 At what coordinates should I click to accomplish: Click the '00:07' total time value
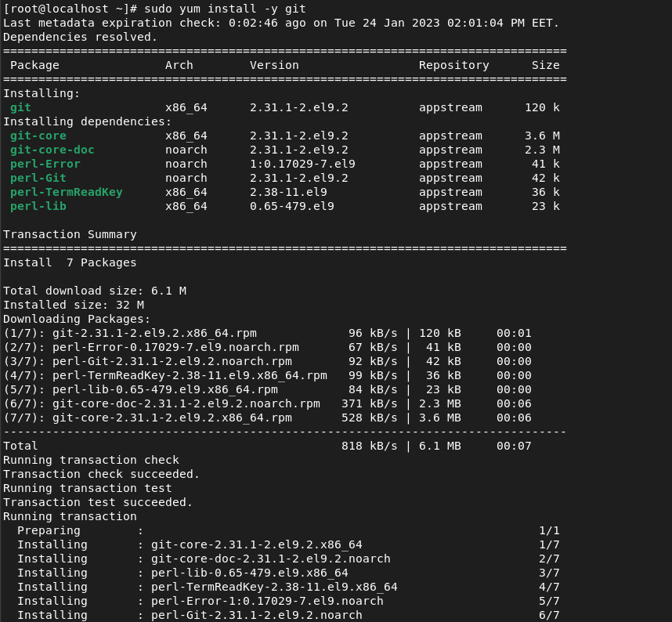pyautogui.click(x=514, y=447)
